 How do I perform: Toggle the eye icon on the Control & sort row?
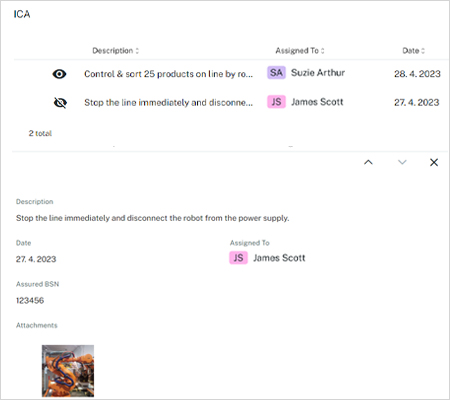59,74
